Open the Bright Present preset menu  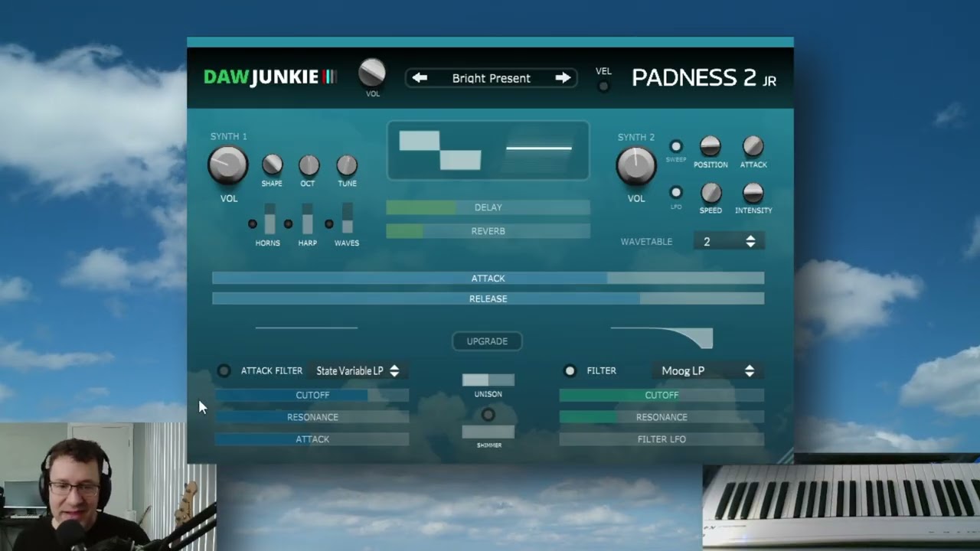tap(491, 78)
